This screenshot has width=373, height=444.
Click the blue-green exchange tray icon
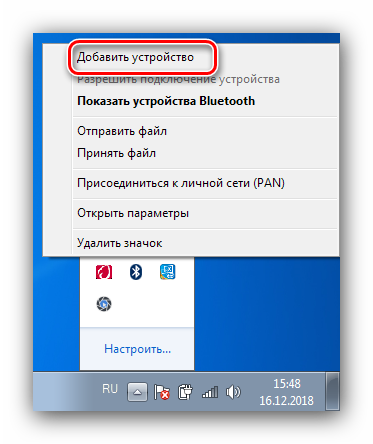point(167,272)
